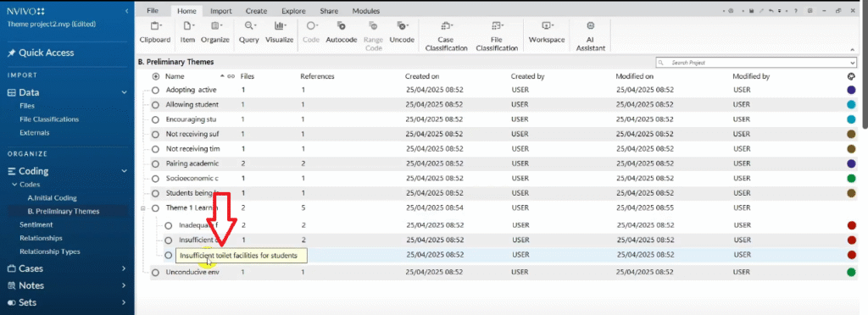This screenshot has width=868, height=315.
Task: Switch to the Explore tab
Action: [x=293, y=11]
